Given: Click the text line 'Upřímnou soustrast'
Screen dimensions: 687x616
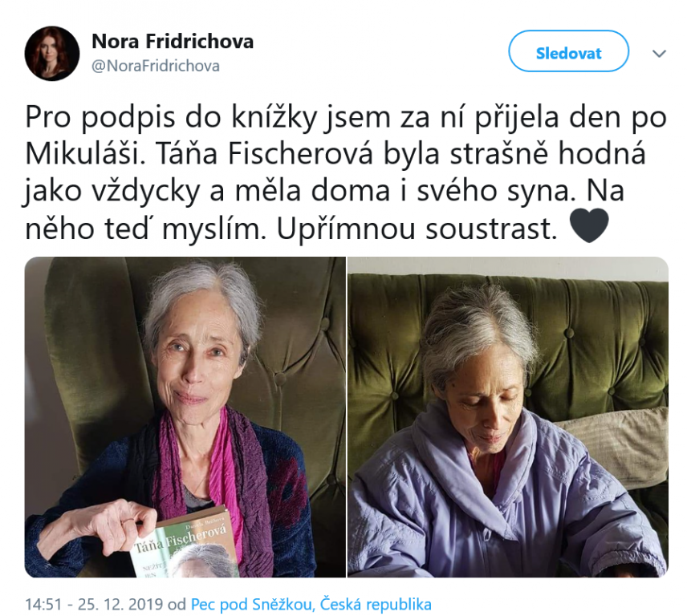Looking at the screenshot, I should click(x=417, y=229).
